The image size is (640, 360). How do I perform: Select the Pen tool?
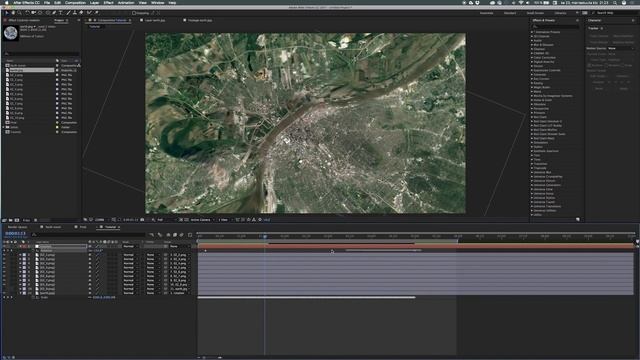pyautogui.click(x=54, y=13)
